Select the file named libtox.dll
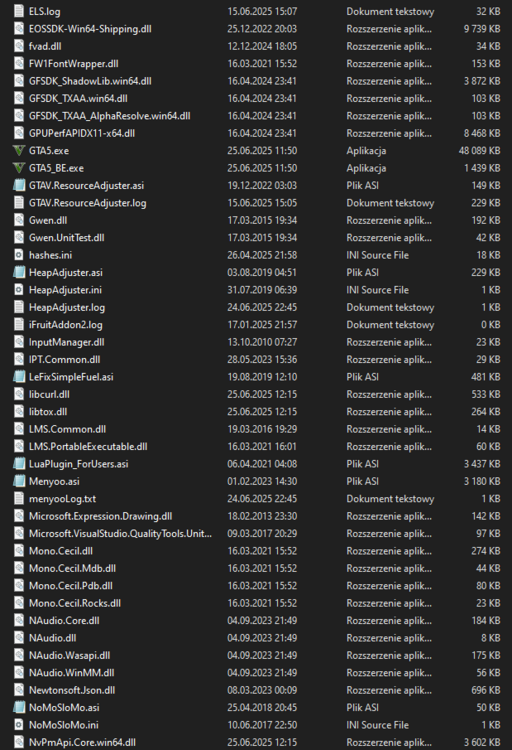The height and width of the screenshot is (750, 512). (48, 411)
